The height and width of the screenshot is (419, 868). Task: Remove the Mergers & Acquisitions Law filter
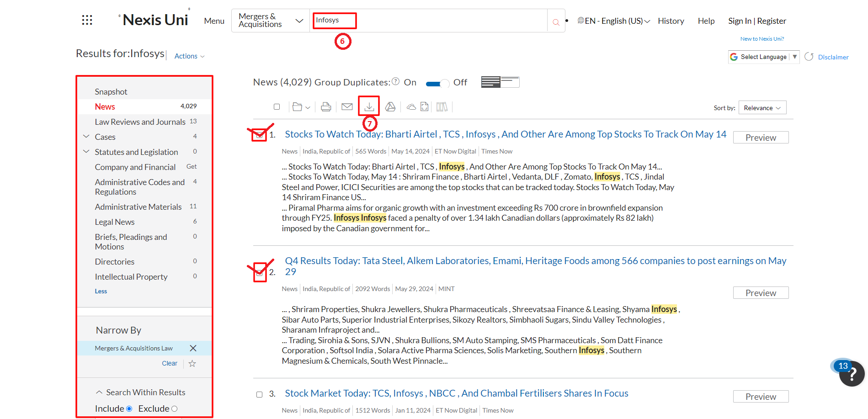click(x=193, y=348)
